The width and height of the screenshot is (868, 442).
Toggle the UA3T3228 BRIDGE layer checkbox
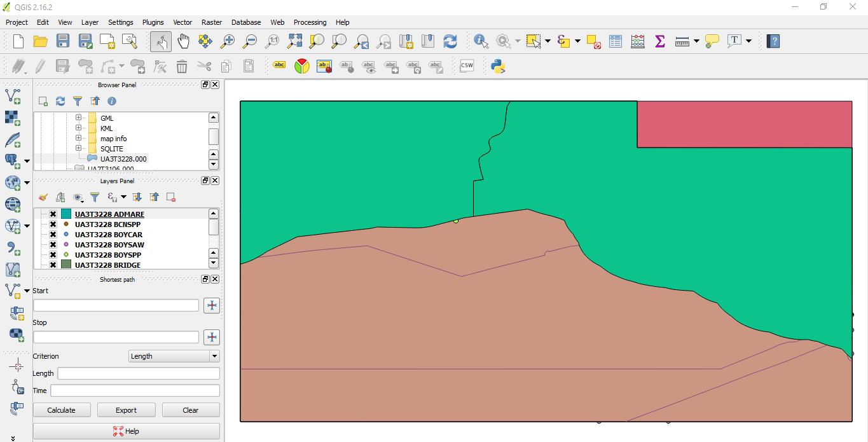[x=53, y=265]
